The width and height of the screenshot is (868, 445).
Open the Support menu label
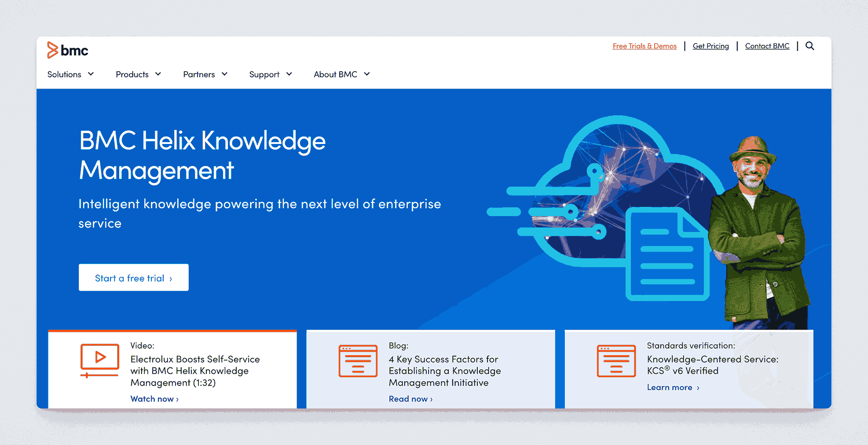264,74
